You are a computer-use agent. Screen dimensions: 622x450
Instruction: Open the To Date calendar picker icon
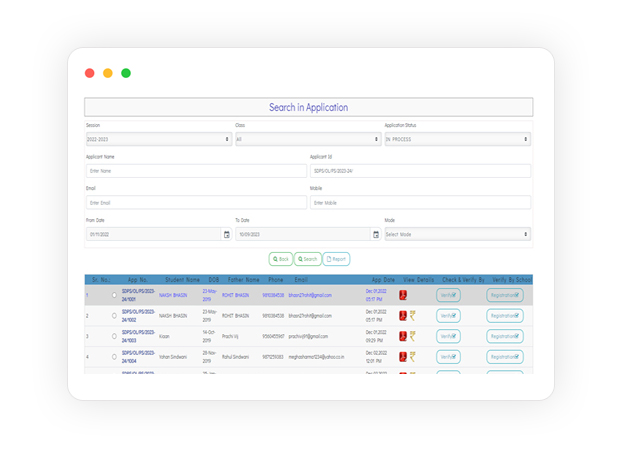376,235
